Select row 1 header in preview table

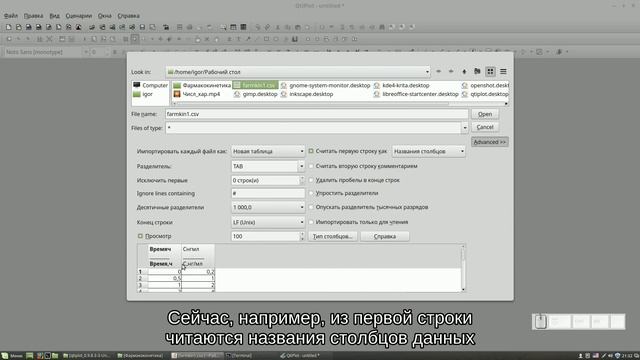[x=142, y=271]
